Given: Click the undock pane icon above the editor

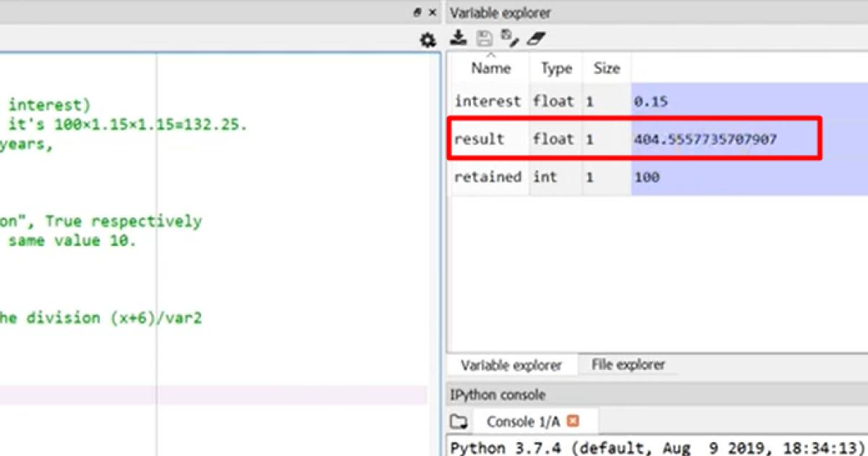Looking at the screenshot, I should click(417, 12).
